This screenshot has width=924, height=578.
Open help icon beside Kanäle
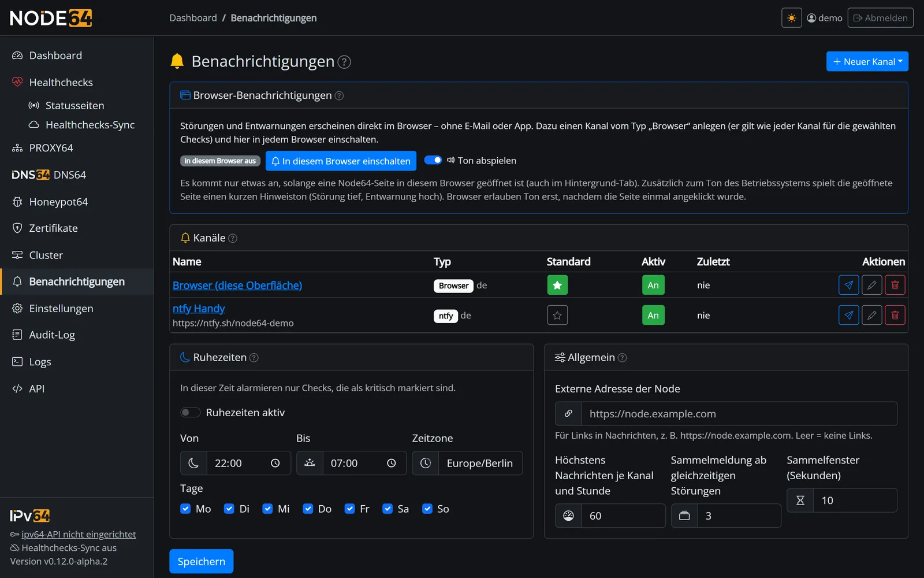pos(233,238)
